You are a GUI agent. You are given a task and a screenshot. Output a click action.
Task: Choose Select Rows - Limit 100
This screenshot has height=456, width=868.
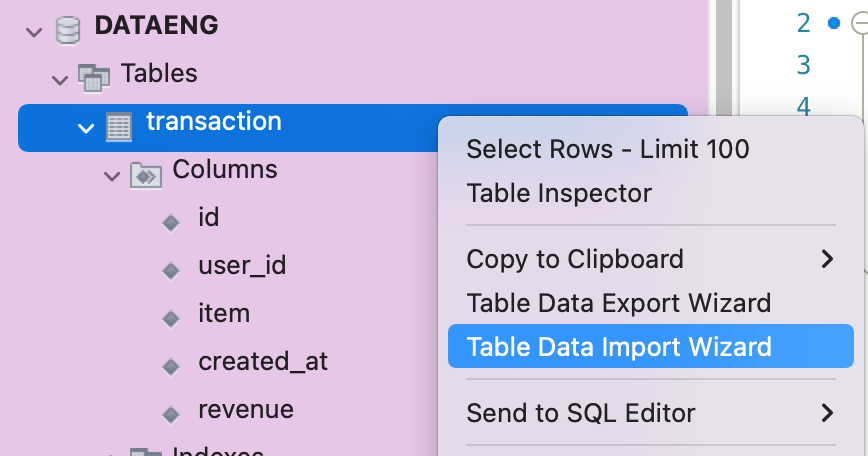(608, 150)
